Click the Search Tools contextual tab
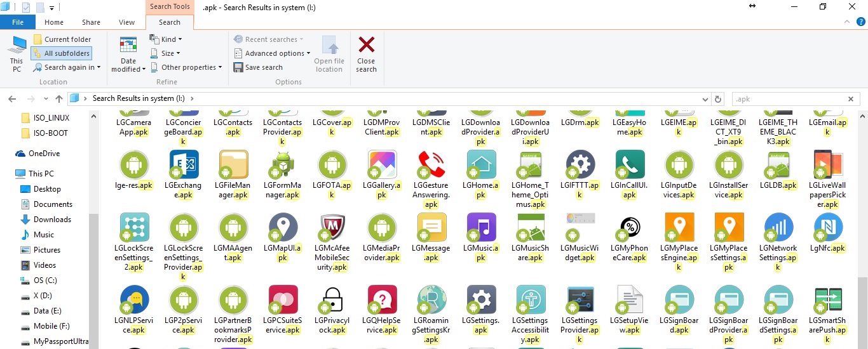Screen dimensions: 868x349 [x=170, y=7]
